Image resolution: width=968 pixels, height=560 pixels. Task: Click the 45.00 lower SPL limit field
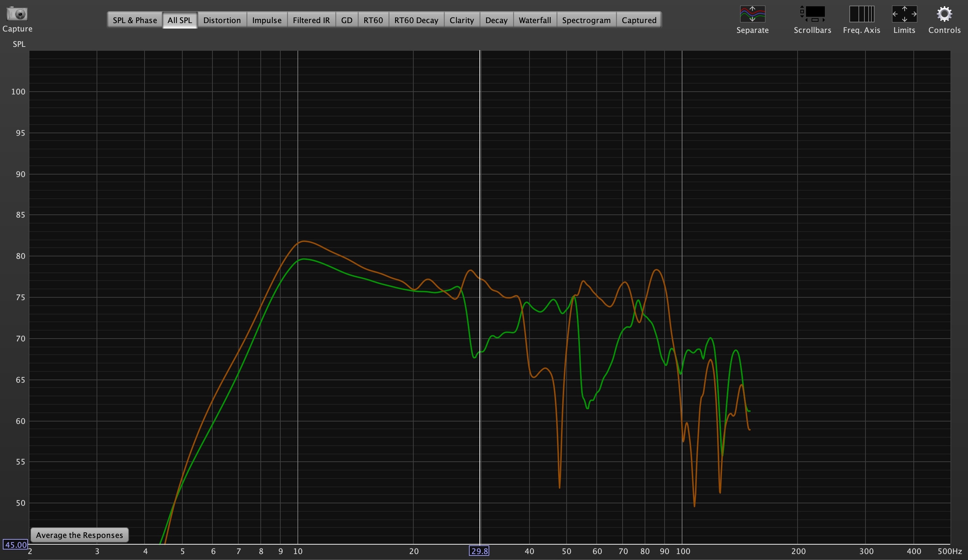[15, 545]
